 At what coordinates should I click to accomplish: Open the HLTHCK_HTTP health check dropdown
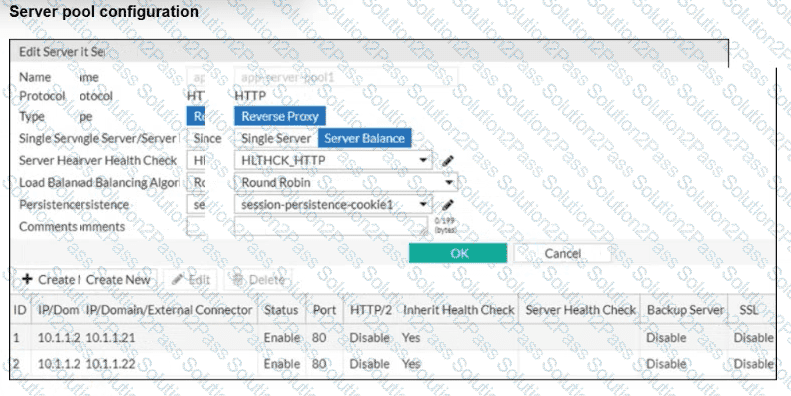[x=333, y=160]
